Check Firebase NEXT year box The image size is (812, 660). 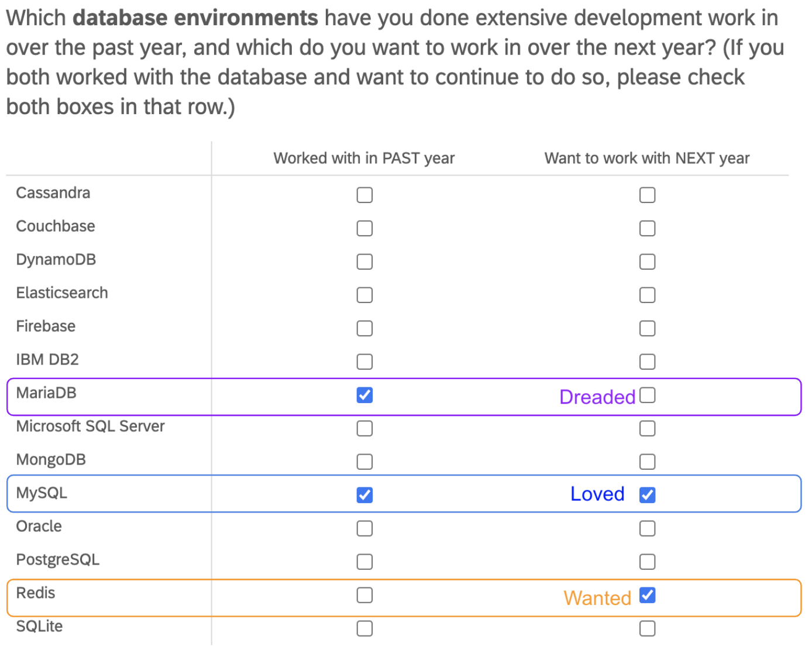pyautogui.click(x=647, y=328)
